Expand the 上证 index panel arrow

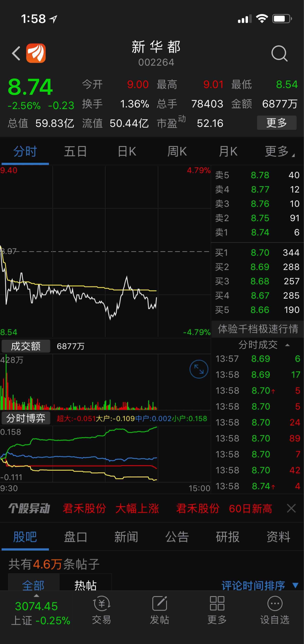[37, 596]
